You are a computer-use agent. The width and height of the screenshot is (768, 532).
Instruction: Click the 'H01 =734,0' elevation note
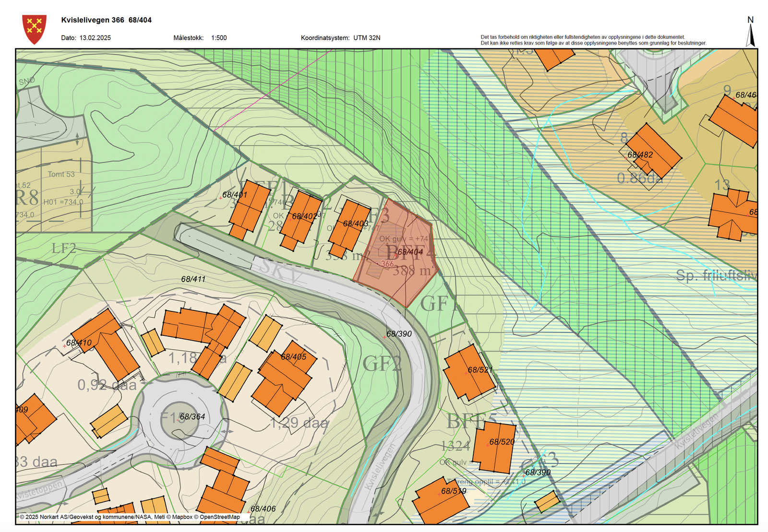click(63, 202)
